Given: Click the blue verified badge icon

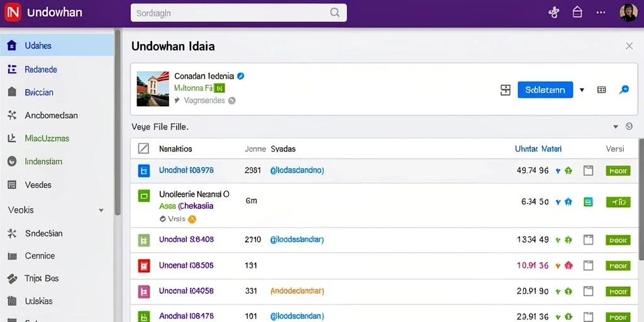Looking at the screenshot, I should click(x=241, y=76).
